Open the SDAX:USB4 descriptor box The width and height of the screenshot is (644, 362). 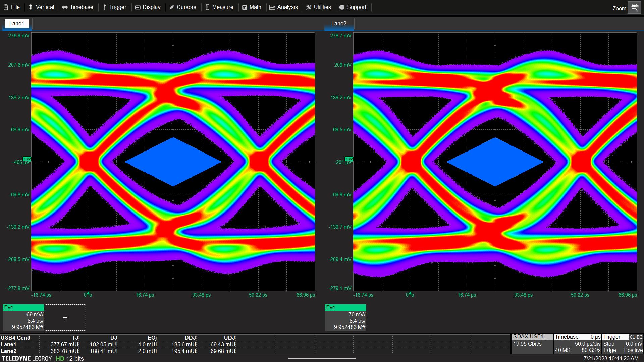click(x=532, y=344)
